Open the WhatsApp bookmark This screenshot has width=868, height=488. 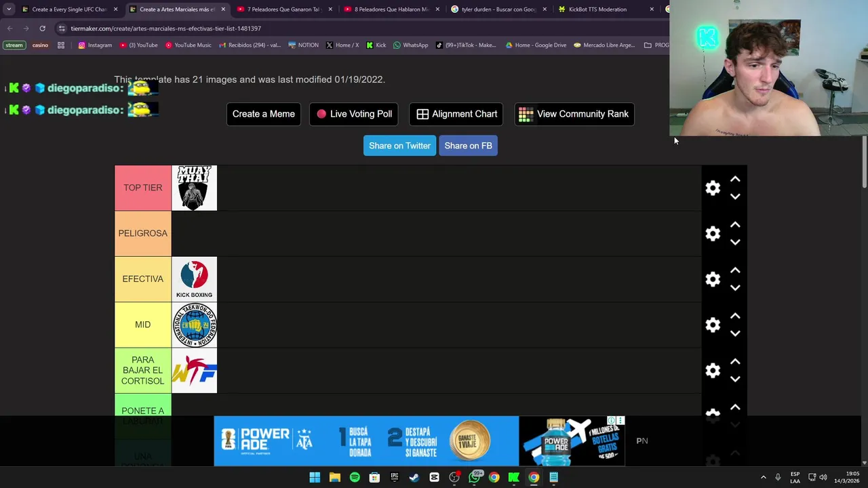click(x=410, y=45)
